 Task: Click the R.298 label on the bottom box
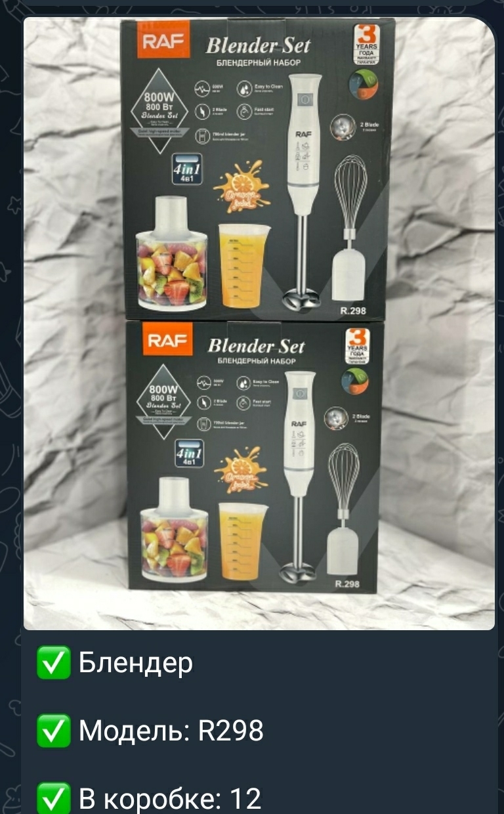346,584
